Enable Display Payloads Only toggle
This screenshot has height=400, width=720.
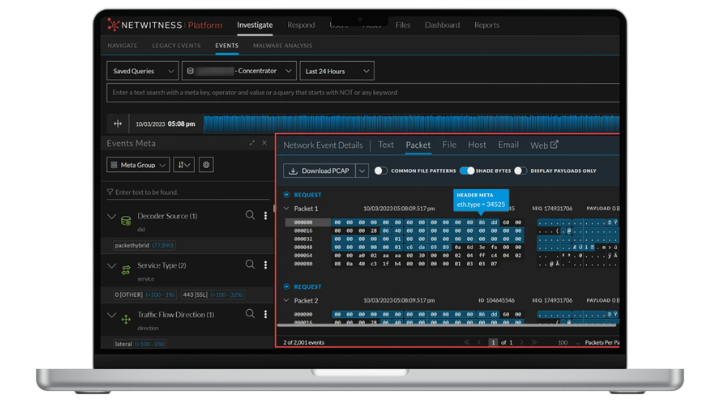coord(520,171)
